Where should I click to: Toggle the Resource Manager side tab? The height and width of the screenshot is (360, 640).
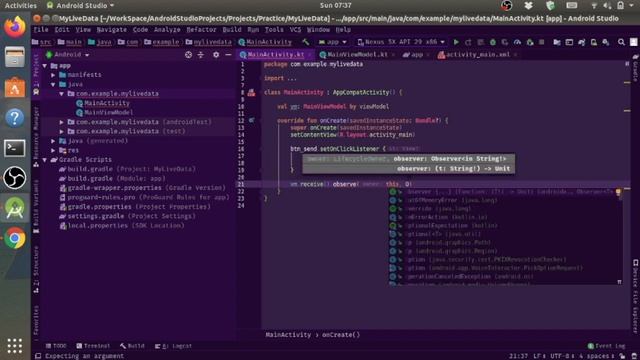36,137
